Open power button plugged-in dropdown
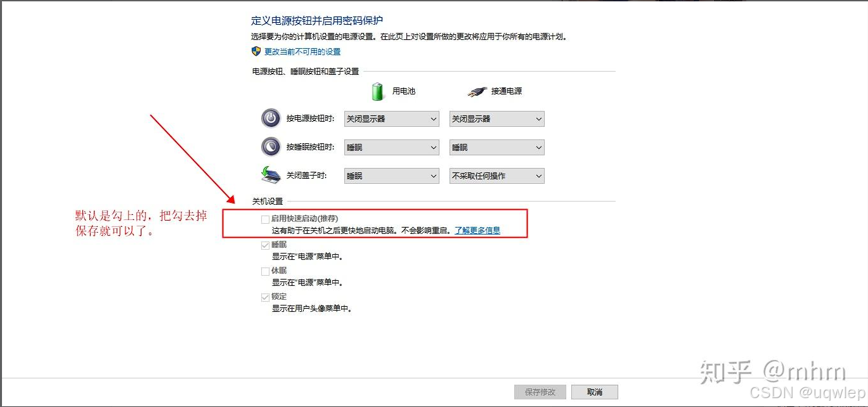This screenshot has height=407, width=868. click(x=497, y=119)
